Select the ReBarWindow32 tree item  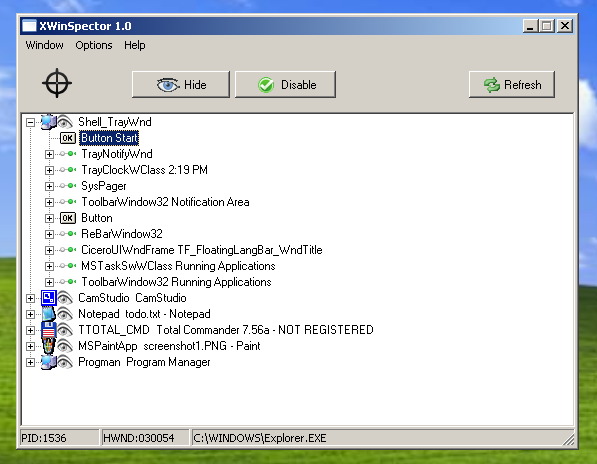click(122, 234)
